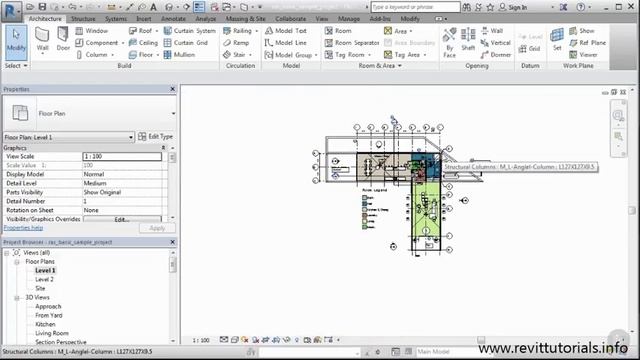The height and width of the screenshot is (360, 640).
Task: Save the project from quick access toolbar
Action: click(x=42, y=7)
